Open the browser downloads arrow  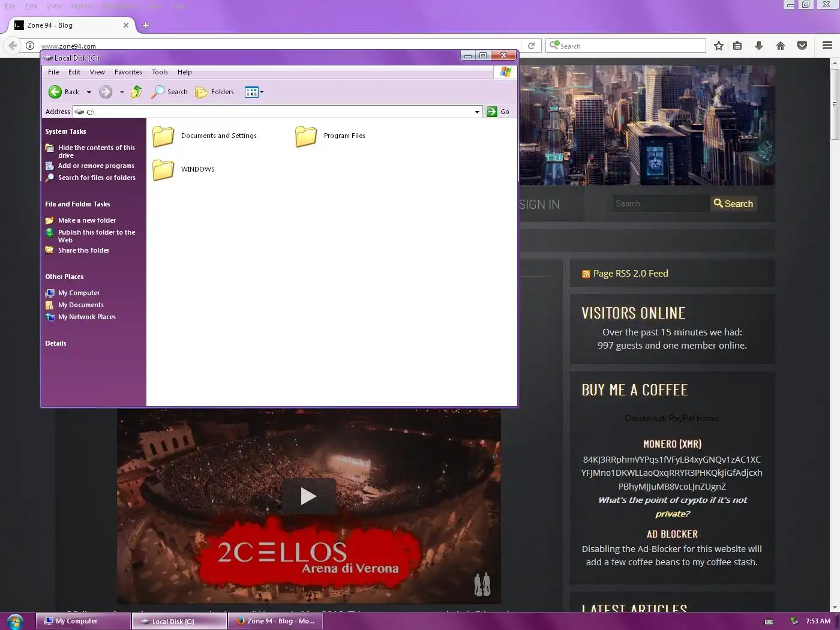[x=759, y=46]
